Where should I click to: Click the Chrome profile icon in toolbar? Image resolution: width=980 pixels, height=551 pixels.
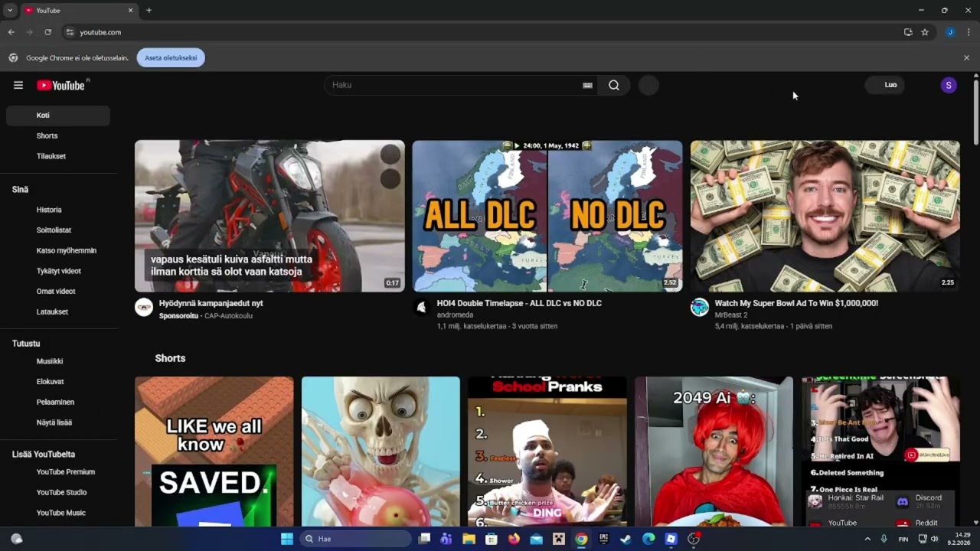pyautogui.click(x=950, y=32)
